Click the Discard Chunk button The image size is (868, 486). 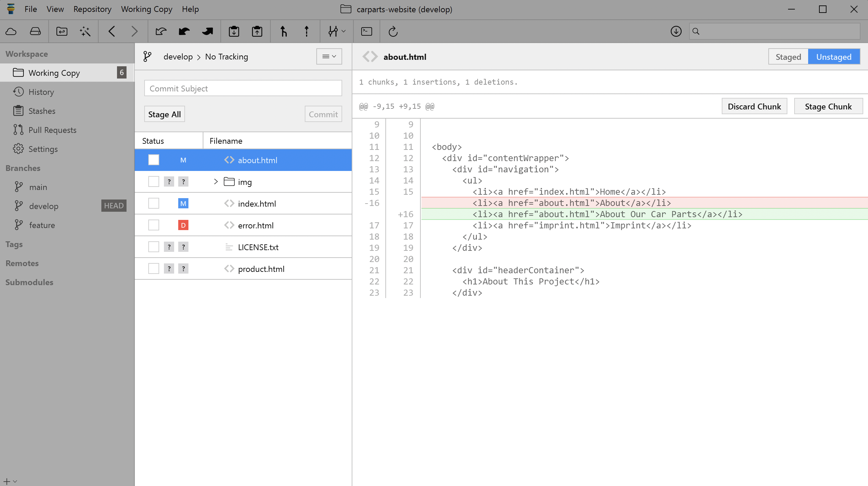754,106
